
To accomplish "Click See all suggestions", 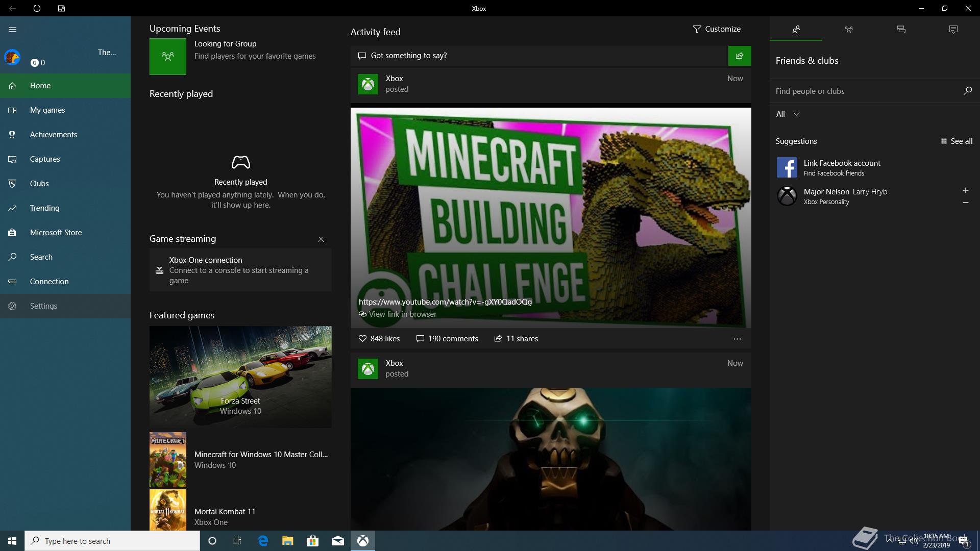I will (x=957, y=141).
